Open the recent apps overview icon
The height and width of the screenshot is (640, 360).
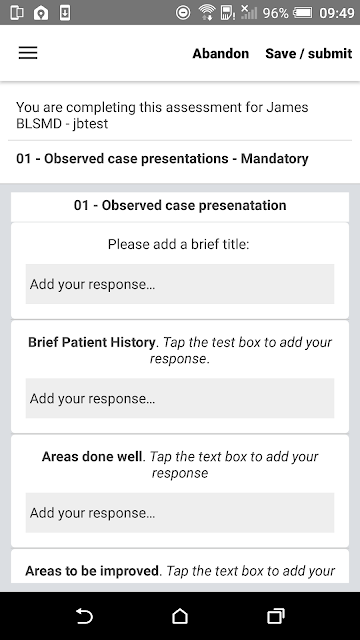point(276,616)
